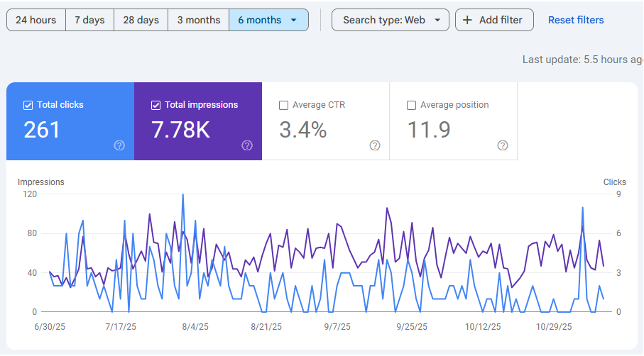The image size is (644, 356).
Task: Uncheck the Total clicks checkbox
Action: [28, 105]
